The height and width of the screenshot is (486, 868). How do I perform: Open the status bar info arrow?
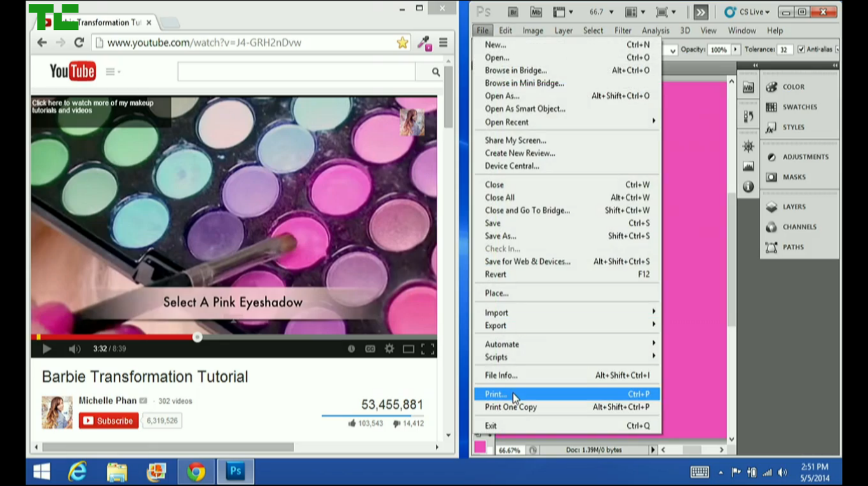[x=653, y=450]
